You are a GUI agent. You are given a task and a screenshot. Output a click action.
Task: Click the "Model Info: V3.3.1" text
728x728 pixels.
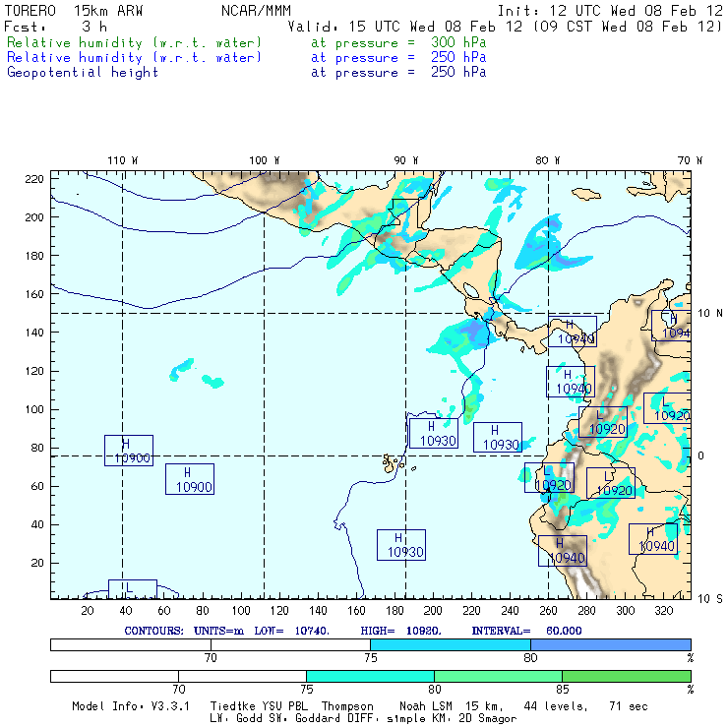(131, 706)
